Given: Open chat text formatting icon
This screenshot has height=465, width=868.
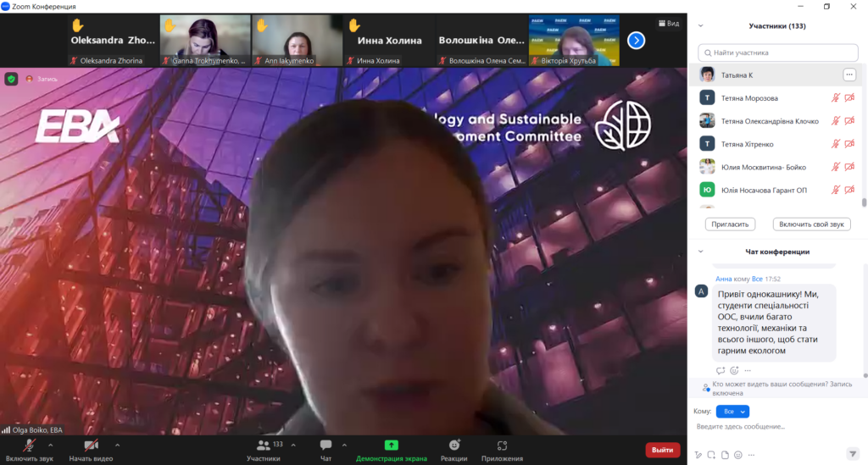Looking at the screenshot, I should pyautogui.click(x=698, y=455).
